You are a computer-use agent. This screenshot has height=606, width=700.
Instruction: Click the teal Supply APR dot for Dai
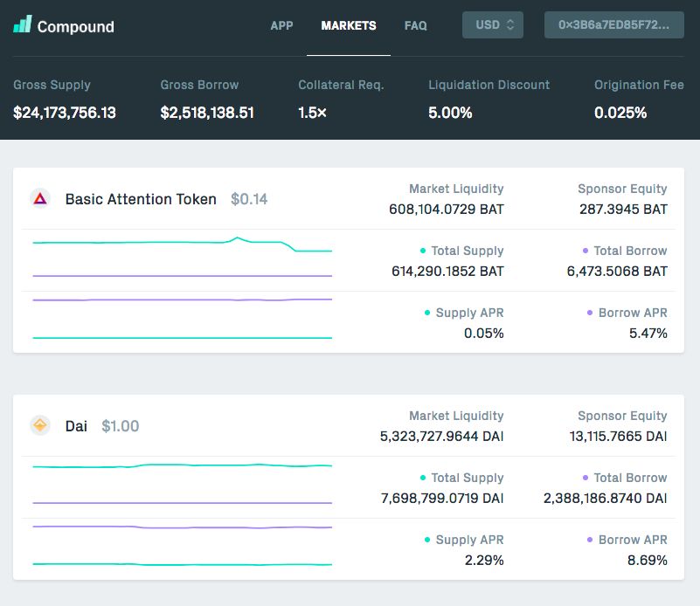(427, 540)
